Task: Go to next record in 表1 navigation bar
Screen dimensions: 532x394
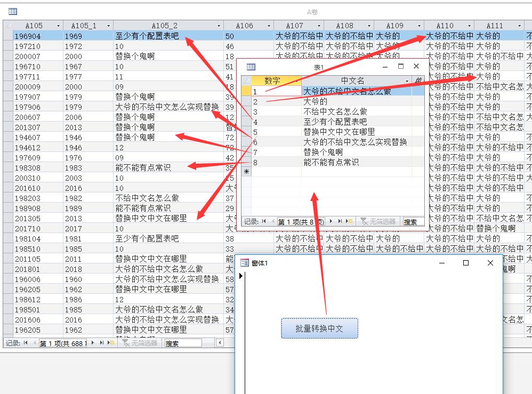Action: point(331,221)
